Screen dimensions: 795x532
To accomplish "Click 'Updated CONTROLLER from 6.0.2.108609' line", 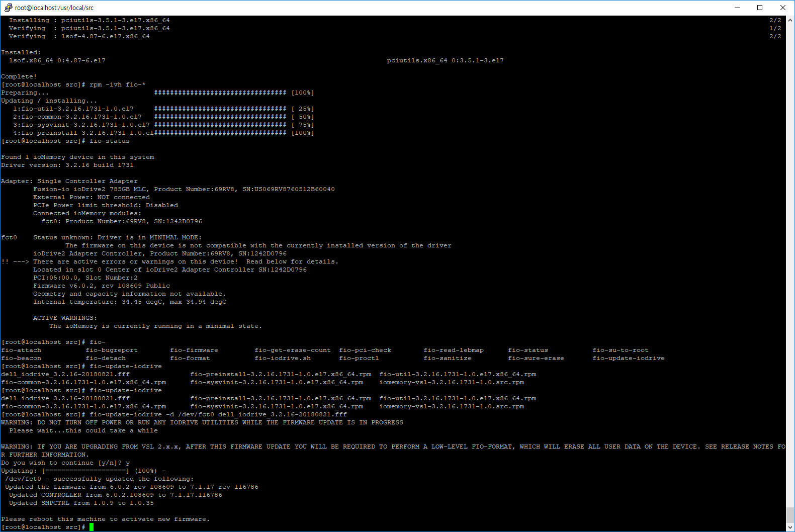I will [x=116, y=495].
